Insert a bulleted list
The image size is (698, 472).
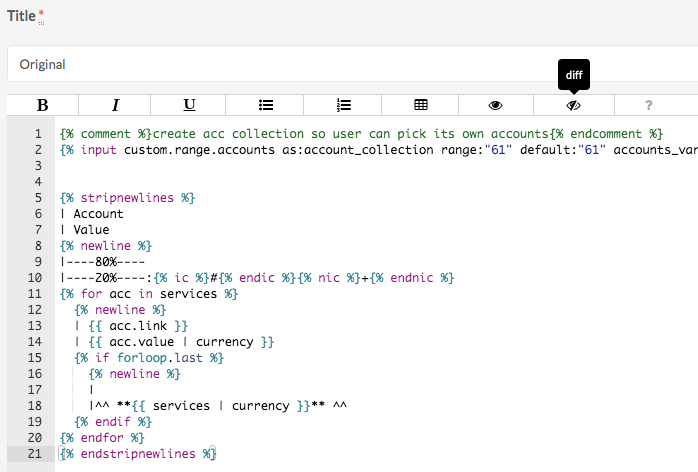coord(265,105)
